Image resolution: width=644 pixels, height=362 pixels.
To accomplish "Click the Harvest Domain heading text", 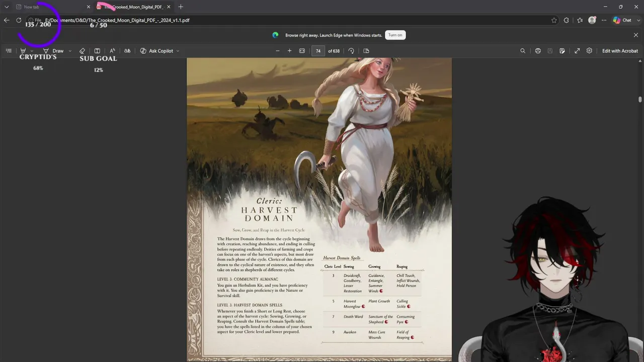I will 269,214.
